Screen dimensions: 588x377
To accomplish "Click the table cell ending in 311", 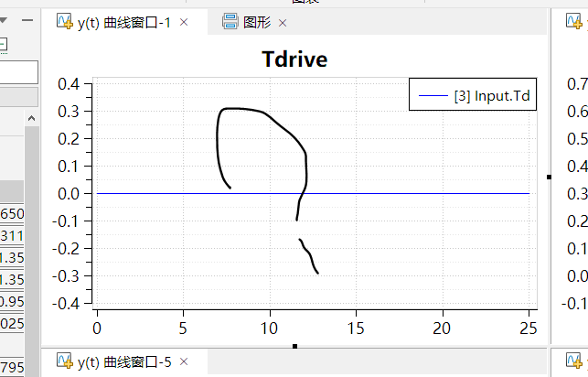I will pyautogui.click(x=12, y=236).
